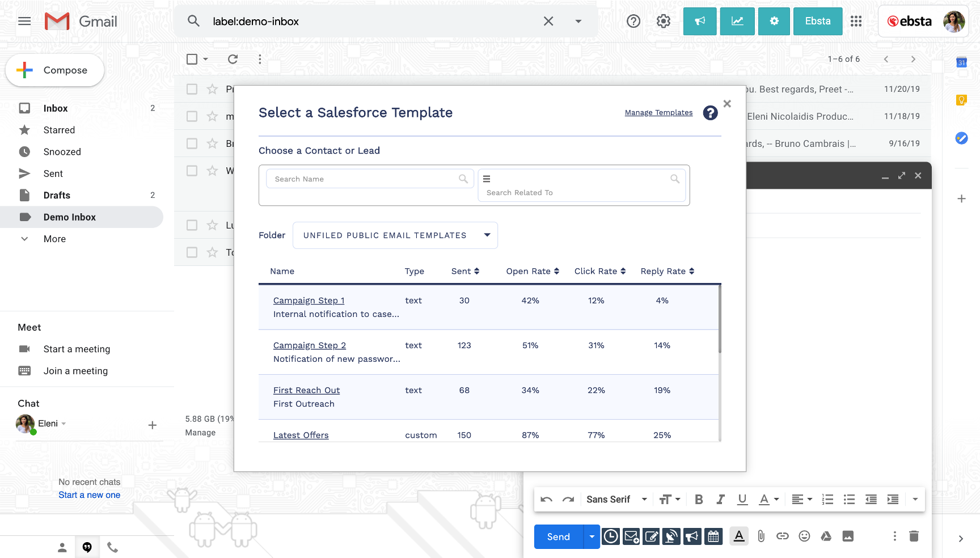Open the font size dropdown
Viewport: 980px width, 558px height.
[670, 500]
